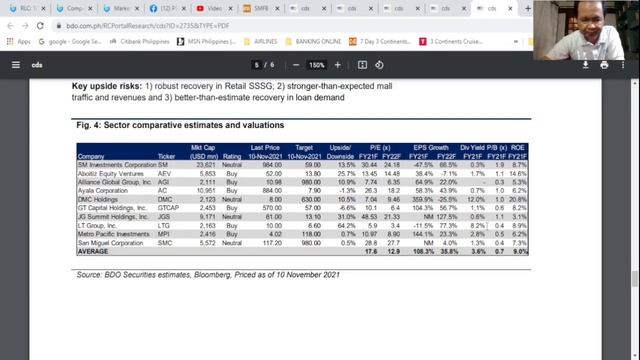The height and width of the screenshot is (360, 640).
Task: Click the page number field showing 5
Action: (256, 65)
